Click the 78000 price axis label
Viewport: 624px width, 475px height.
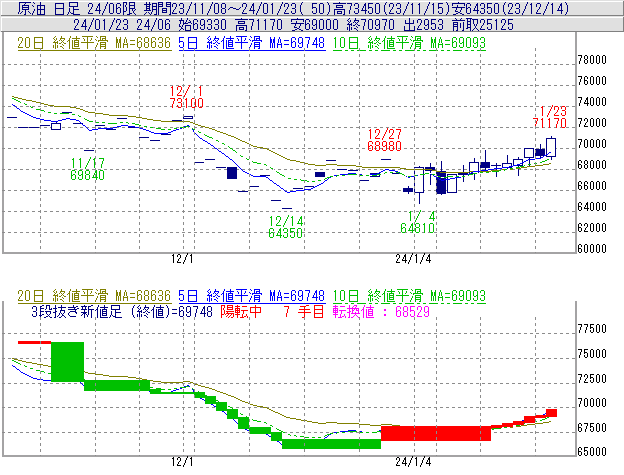(x=592, y=60)
